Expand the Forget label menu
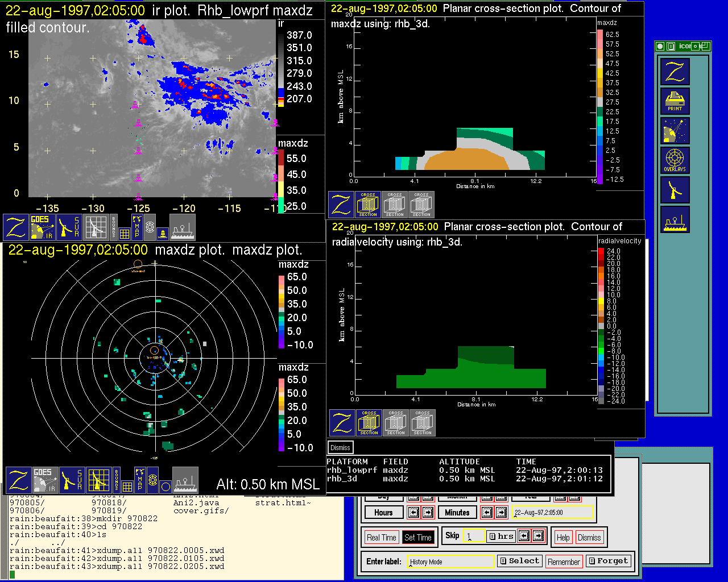Screen dimensions: 728x582 (607, 561)
